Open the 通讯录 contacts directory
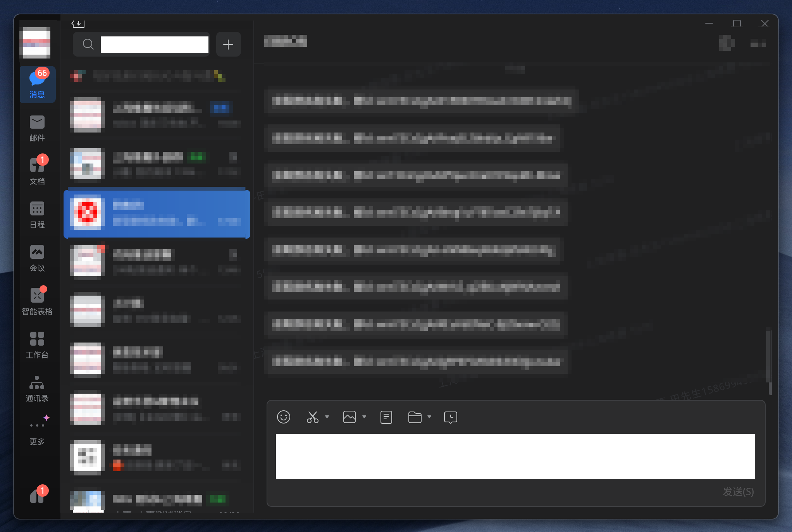The height and width of the screenshot is (532, 792). 37,388
